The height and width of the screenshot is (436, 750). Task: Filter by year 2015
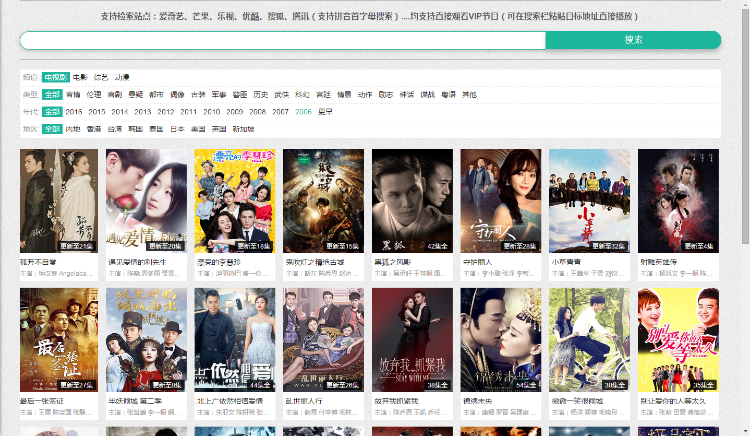(x=97, y=112)
